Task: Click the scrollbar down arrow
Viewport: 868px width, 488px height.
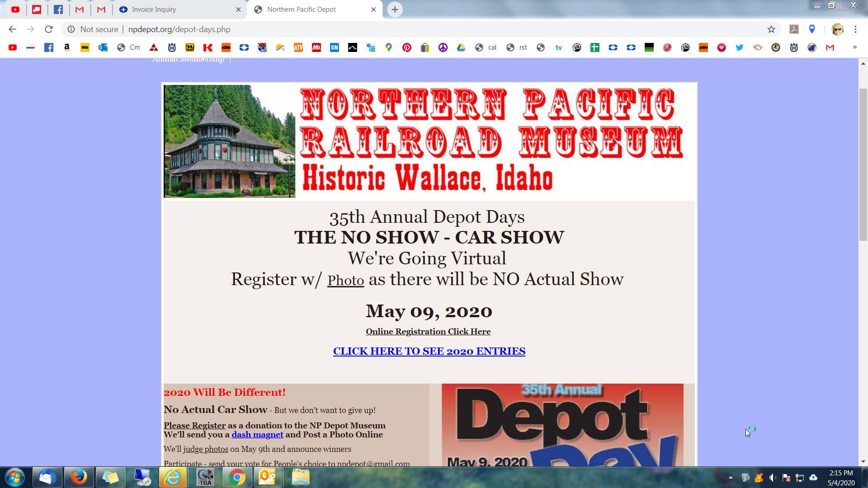Action: point(863,461)
